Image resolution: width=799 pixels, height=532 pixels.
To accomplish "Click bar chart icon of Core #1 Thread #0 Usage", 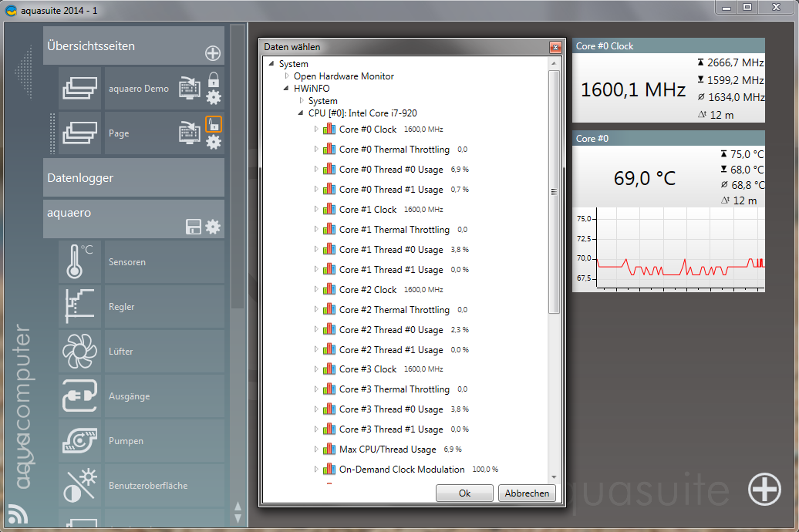I will (329, 249).
